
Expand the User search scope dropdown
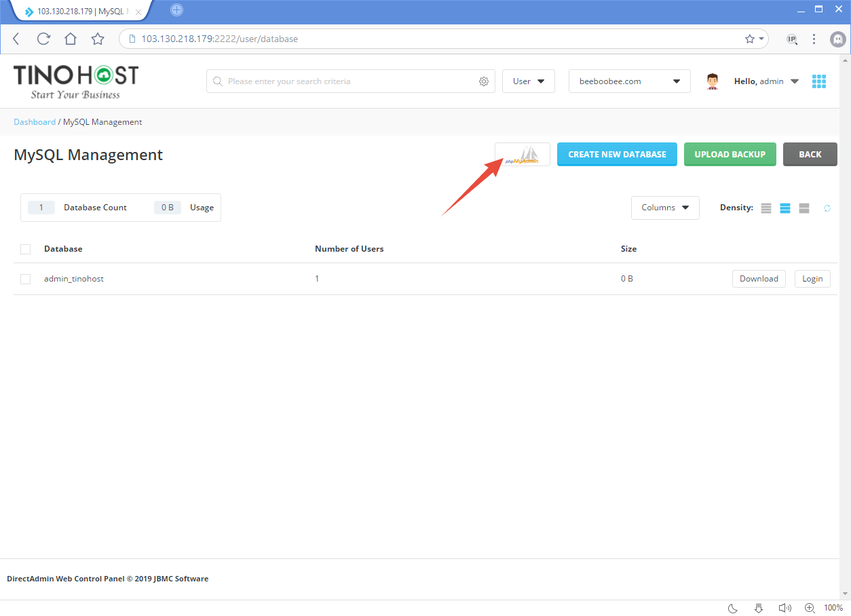[x=528, y=81]
